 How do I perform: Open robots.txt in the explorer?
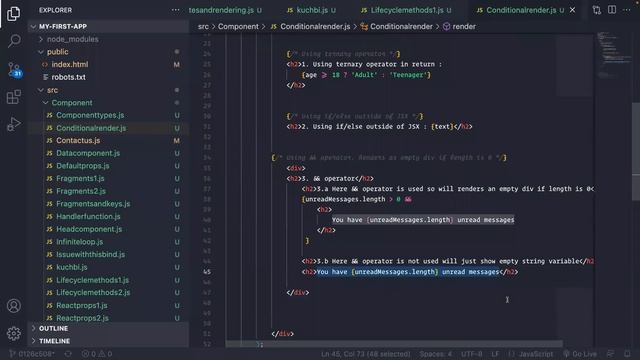click(x=109, y=77)
